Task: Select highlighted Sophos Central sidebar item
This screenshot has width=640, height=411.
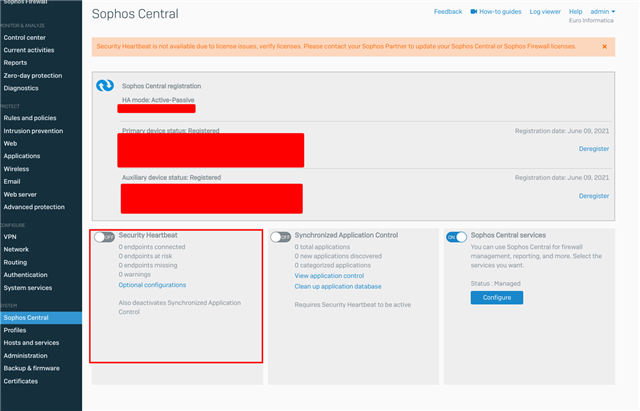Action: click(x=41, y=318)
